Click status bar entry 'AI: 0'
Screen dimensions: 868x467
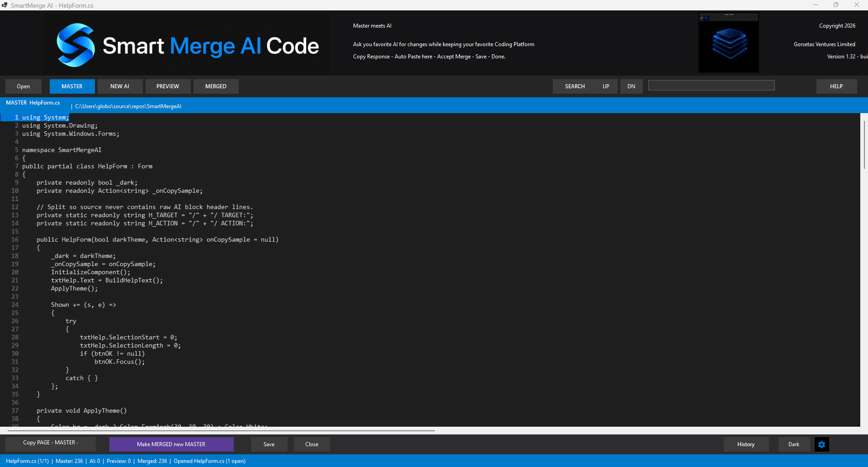coord(95,461)
